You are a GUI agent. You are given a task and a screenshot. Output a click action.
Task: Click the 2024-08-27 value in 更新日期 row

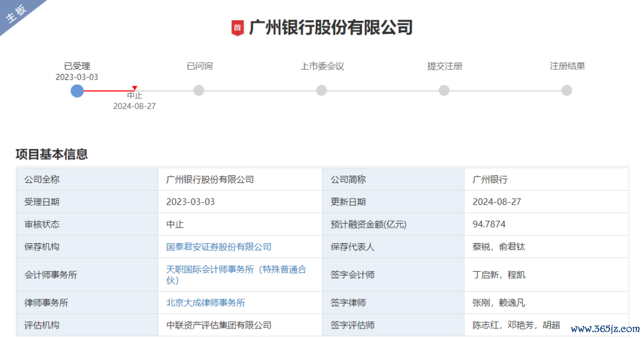497,202
